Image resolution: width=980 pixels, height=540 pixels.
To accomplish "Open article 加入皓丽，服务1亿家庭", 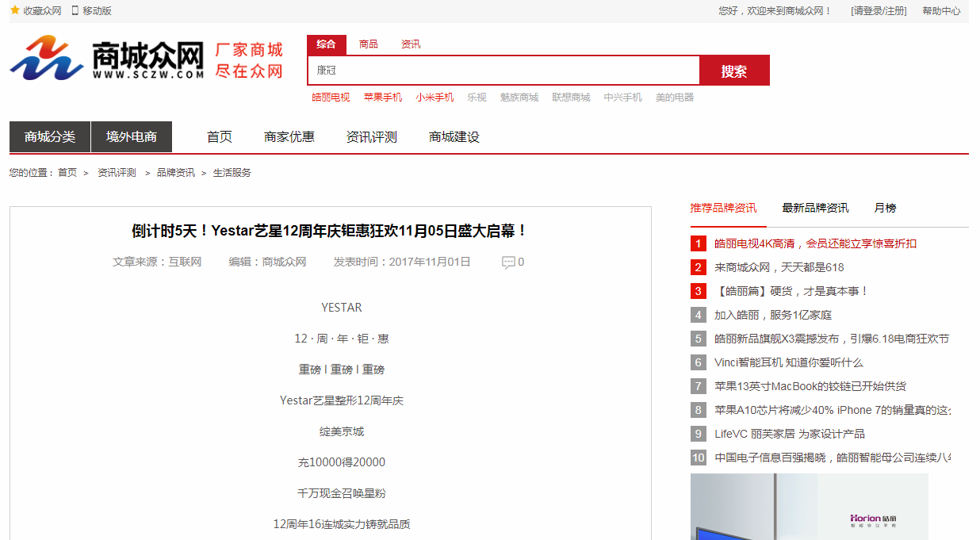I will pyautogui.click(x=773, y=315).
